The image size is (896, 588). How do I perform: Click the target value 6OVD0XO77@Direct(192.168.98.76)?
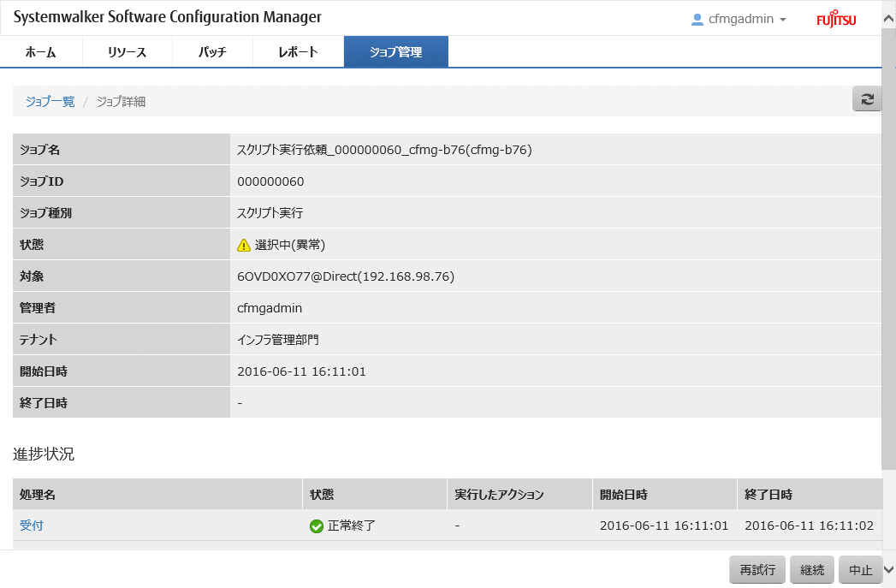[x=346, y=276]
